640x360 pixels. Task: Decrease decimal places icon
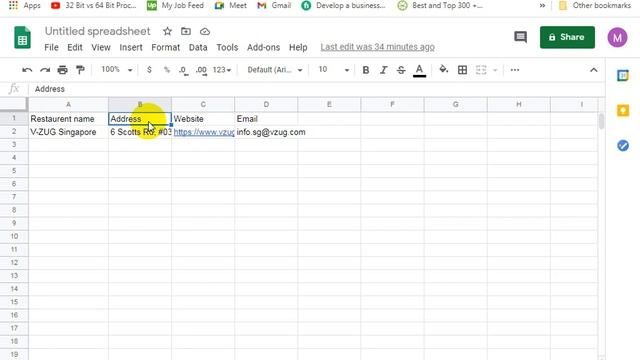tap(184, 70)
